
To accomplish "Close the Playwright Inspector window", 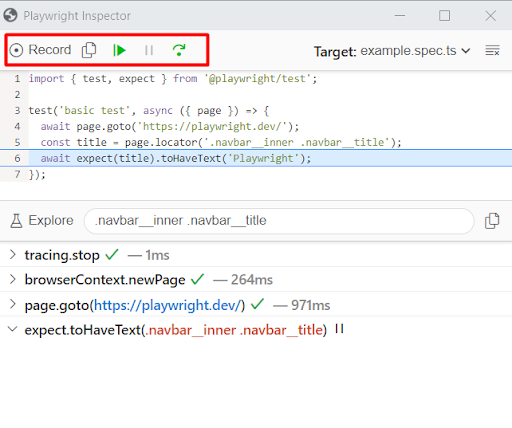I will 490,15.
